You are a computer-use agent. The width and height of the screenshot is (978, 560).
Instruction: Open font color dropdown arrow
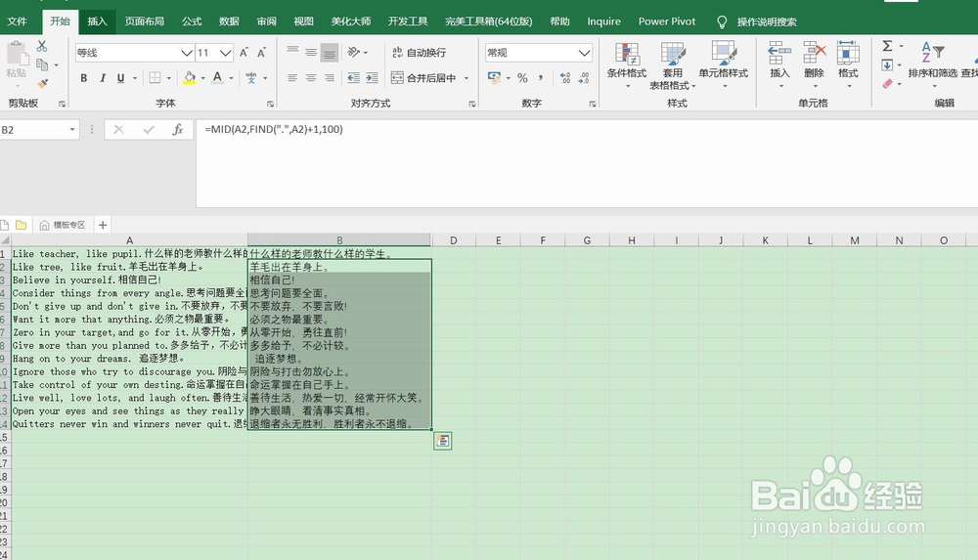231,78
